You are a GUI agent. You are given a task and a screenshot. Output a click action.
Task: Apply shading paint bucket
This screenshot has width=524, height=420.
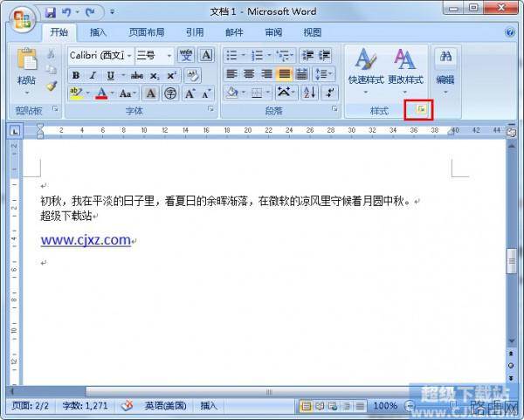pyautogui.click(x=231, y=93)
